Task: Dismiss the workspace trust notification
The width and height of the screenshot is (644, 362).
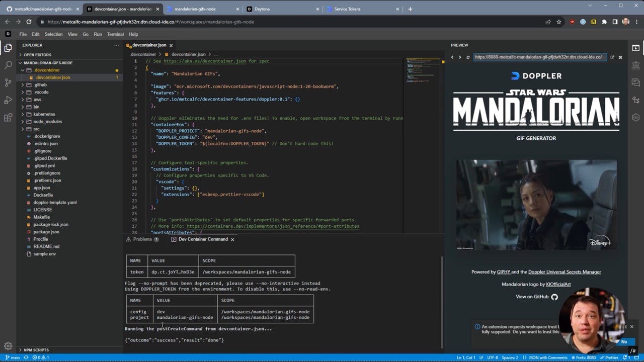Action: tap(631, 327)
